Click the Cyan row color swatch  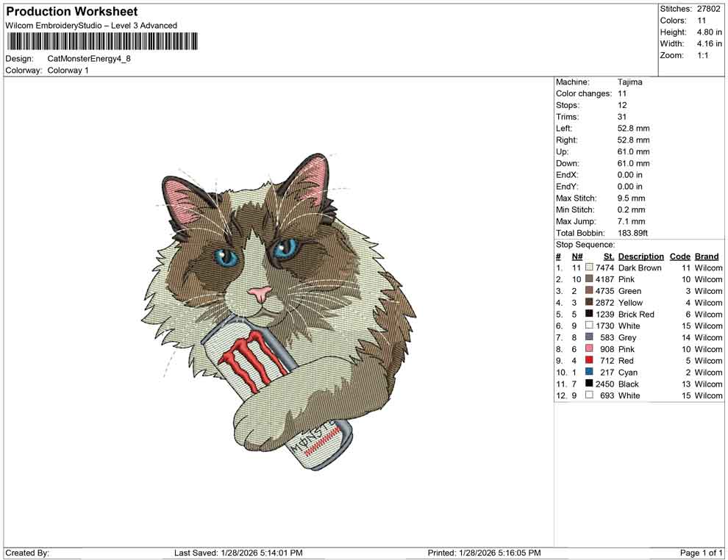pyautogui.click(x=589, y=372)
